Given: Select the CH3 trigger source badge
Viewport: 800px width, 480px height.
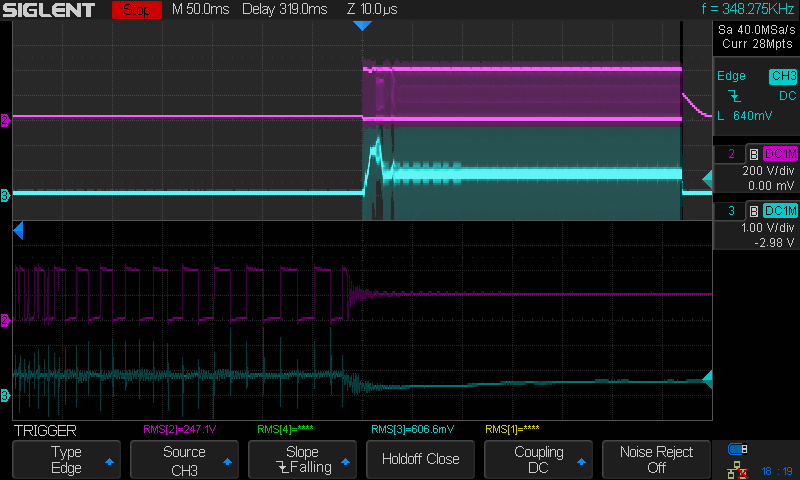Looking at the screenshot, I should point(783,77).
